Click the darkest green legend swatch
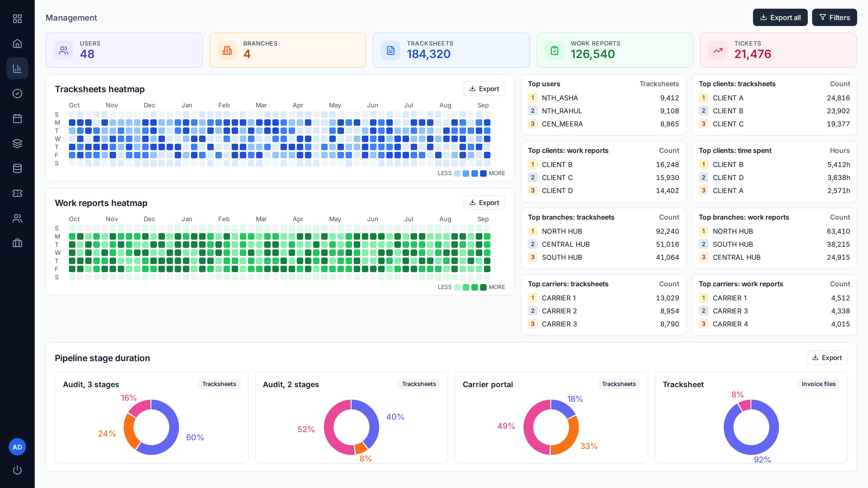 click(x=483, y=287)
